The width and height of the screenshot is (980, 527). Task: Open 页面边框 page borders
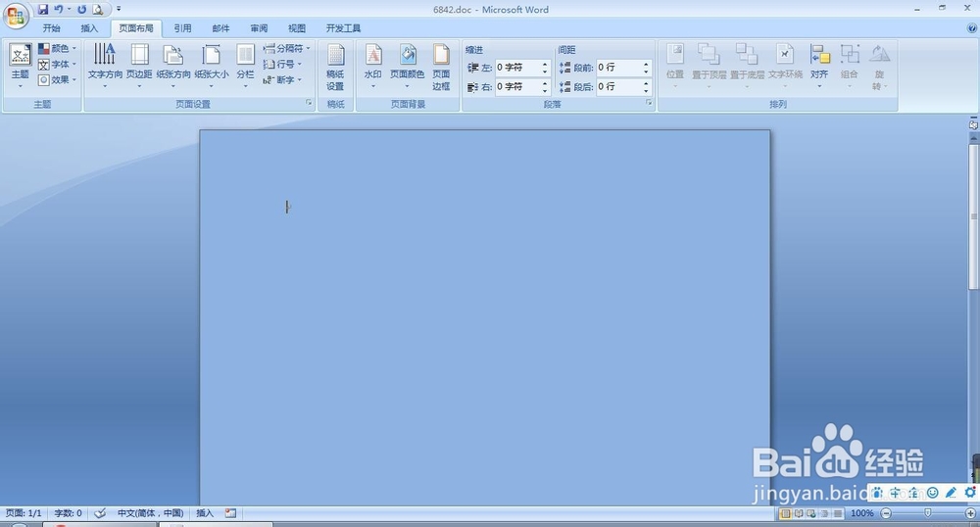pyautogui.click(x=441, y=68)
